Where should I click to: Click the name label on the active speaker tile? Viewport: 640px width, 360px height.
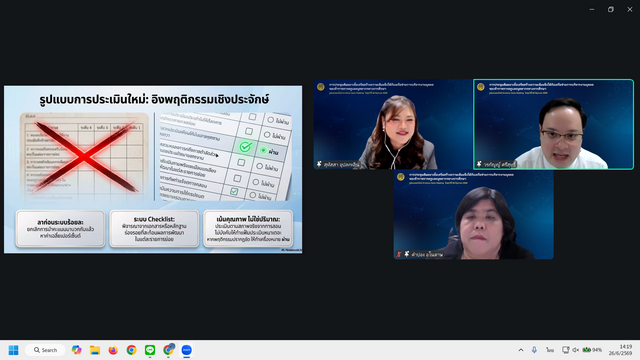(500, 164)
